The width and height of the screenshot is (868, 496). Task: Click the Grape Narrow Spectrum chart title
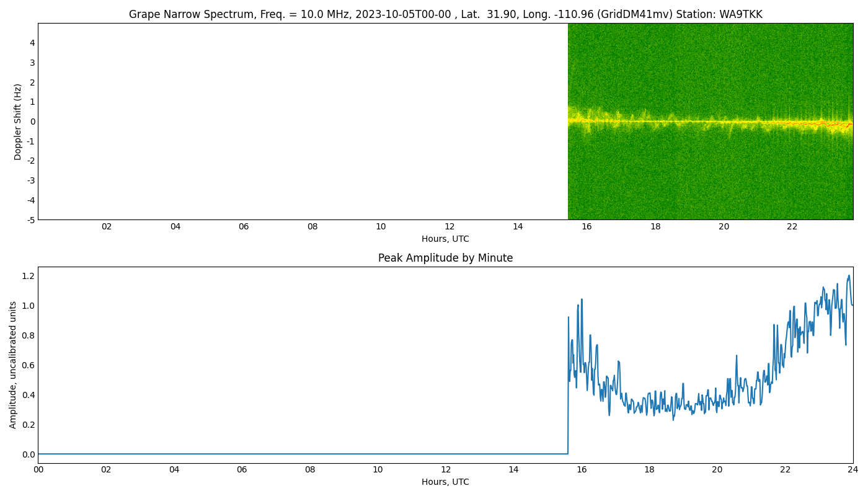point(445,14)
